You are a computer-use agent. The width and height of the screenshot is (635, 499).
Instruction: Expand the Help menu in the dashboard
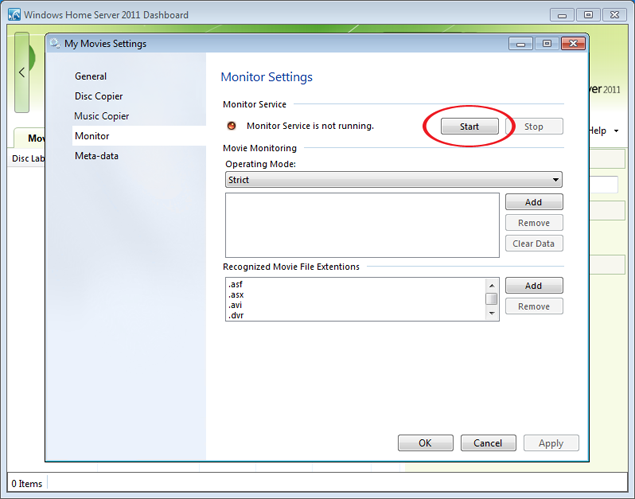602,131
